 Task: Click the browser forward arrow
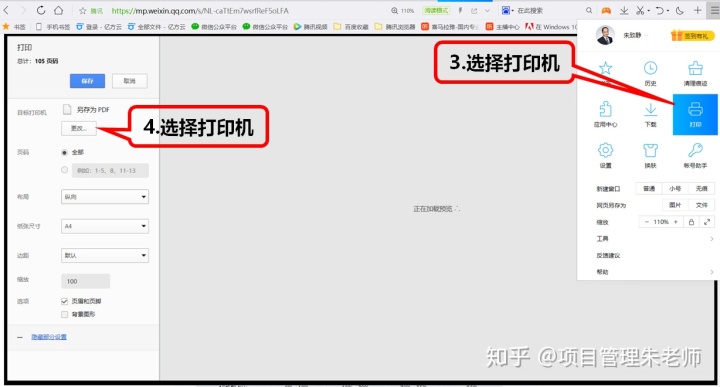pos(23,10)
